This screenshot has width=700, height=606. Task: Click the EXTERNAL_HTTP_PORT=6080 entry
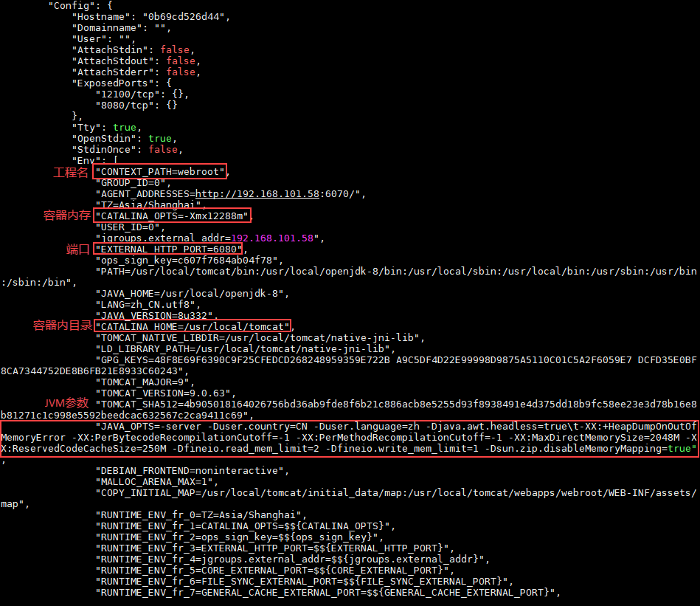pos(169,249)
